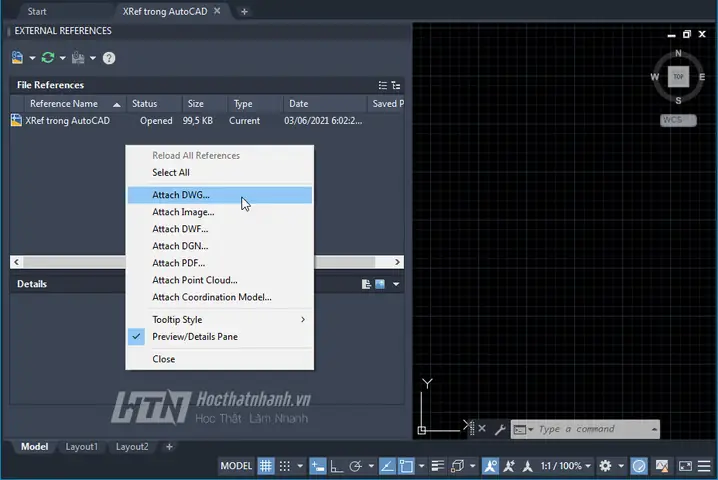The height and width of the screenshot is (480, 718).
Task: Click Close in the context menu
Action: (x=220, y=359)
